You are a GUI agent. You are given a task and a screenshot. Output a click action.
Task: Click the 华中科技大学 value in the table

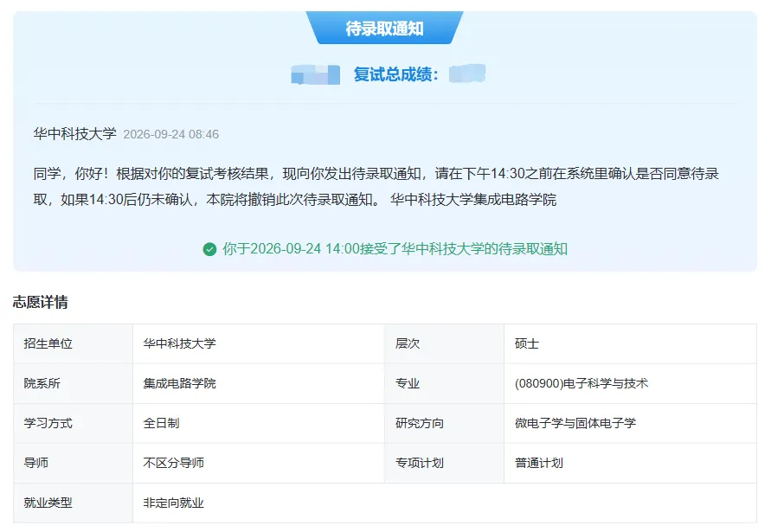[259, 343]
